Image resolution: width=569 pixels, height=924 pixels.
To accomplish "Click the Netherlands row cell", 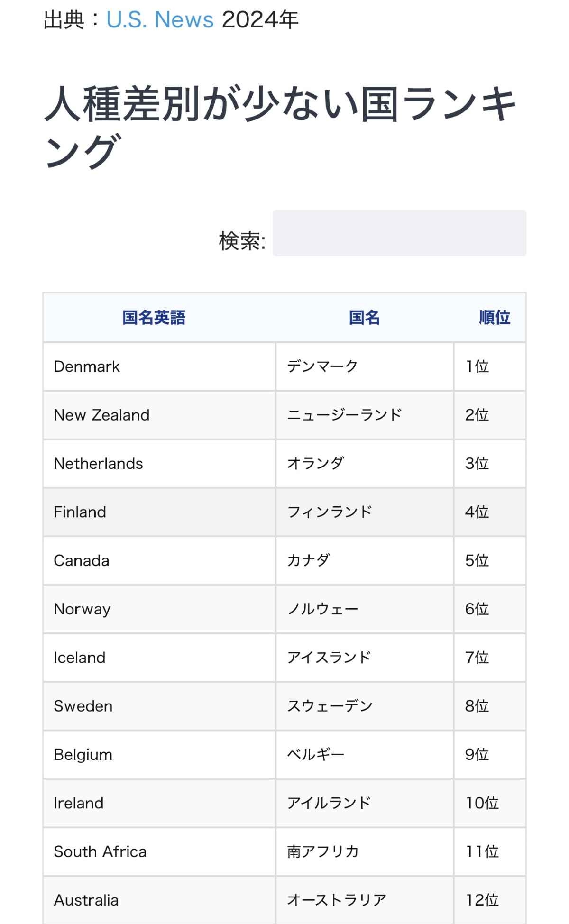I will pyautogui.click(x=98, y=464).
